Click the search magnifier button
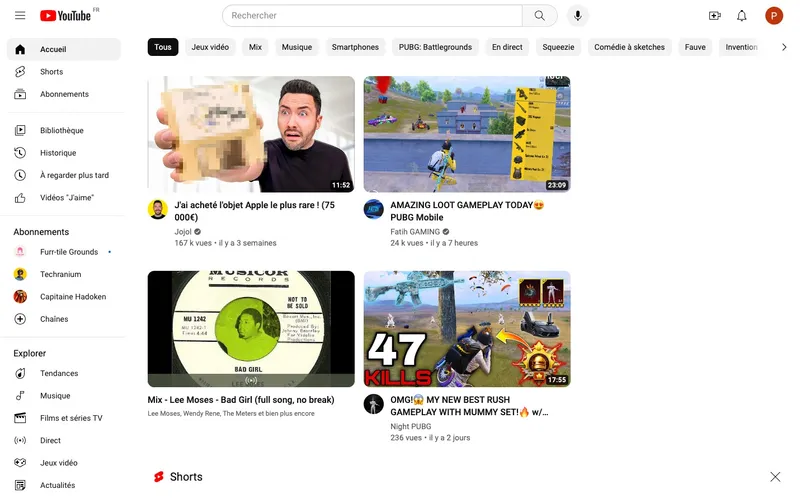Viewport: 800px width, 498px height. (540, 16)
